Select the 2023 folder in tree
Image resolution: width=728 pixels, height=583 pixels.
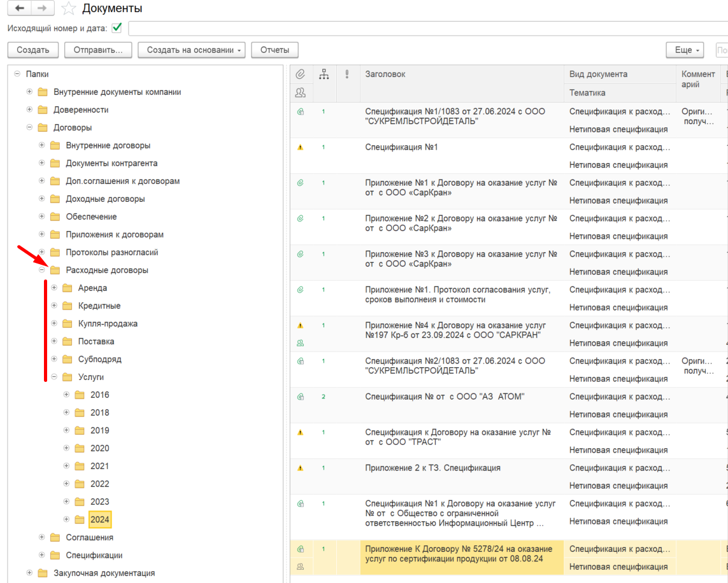point(100,502)
